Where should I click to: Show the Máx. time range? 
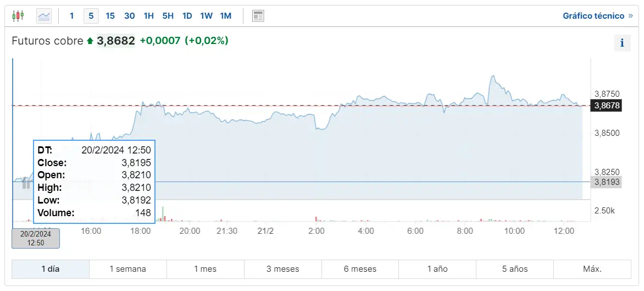click(592, 269)
